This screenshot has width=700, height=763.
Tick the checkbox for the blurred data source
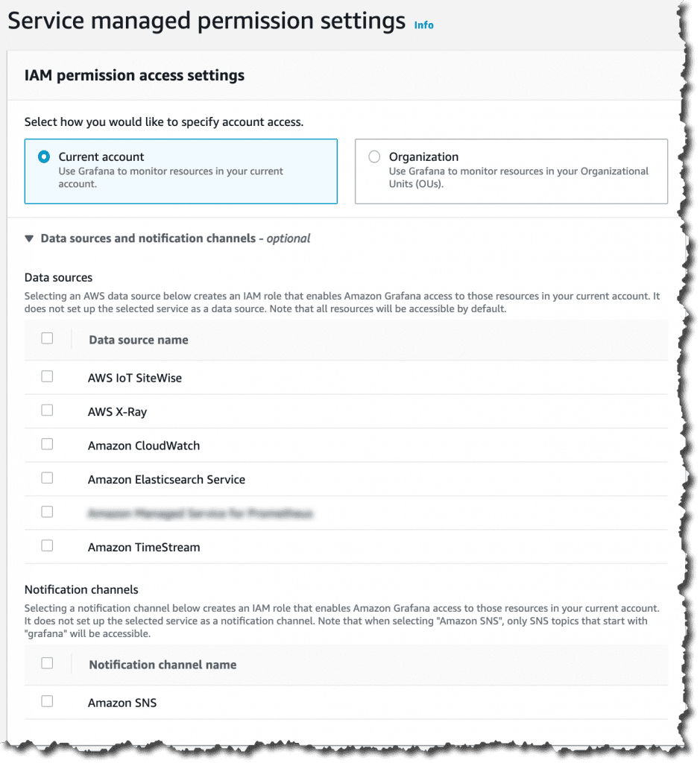tap(47, 513)
